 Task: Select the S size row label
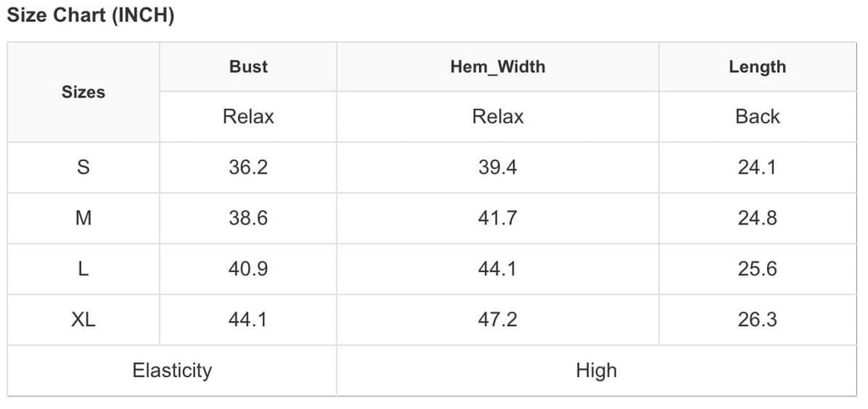tap(83, 168)
